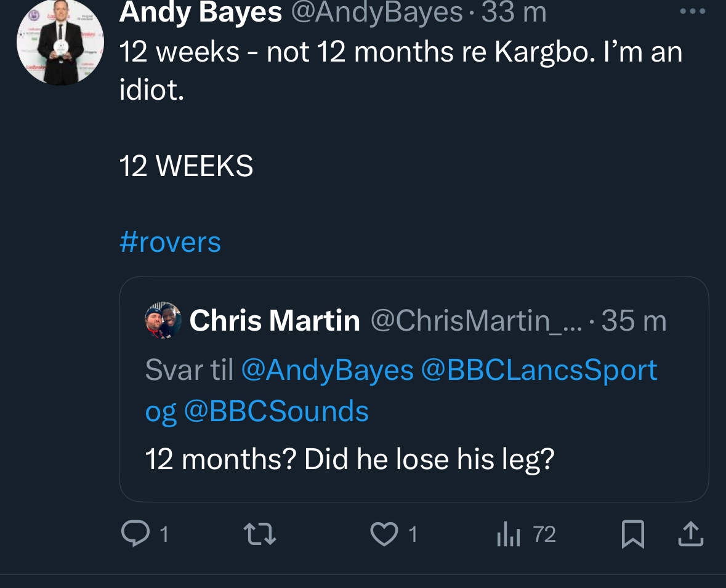
Task: Open quoted tweet '12 months? Did he lose his leg?'
Action: tap(350, 459)
